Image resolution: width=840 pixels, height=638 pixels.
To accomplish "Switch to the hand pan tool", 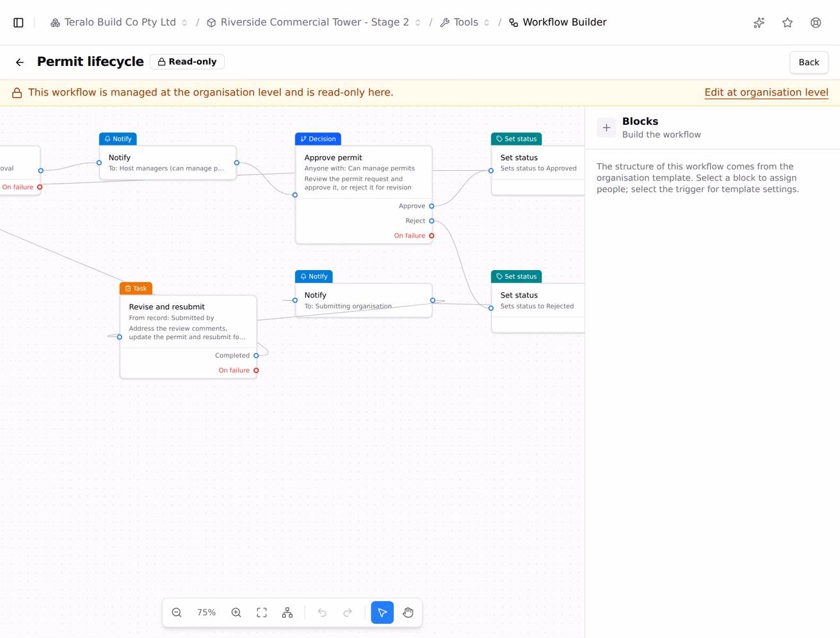I will [x=408, y=612].
